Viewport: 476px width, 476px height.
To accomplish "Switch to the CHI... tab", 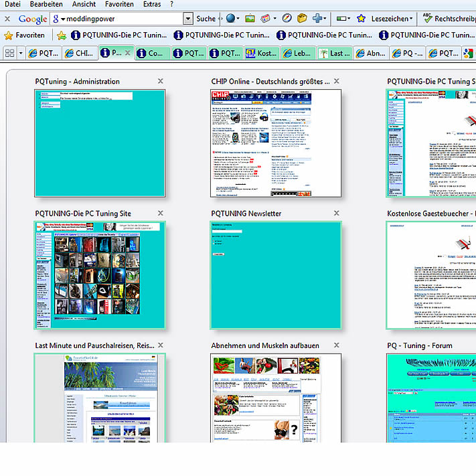I will (80, 54).
